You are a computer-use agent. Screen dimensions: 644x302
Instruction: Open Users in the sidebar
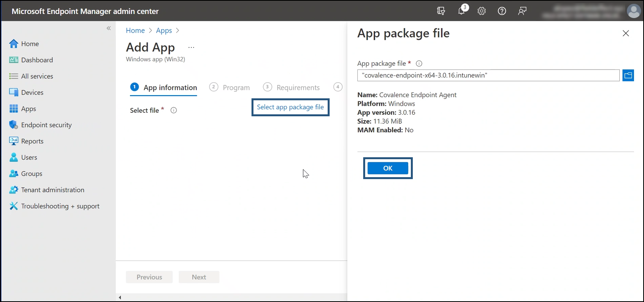[23, 157]
